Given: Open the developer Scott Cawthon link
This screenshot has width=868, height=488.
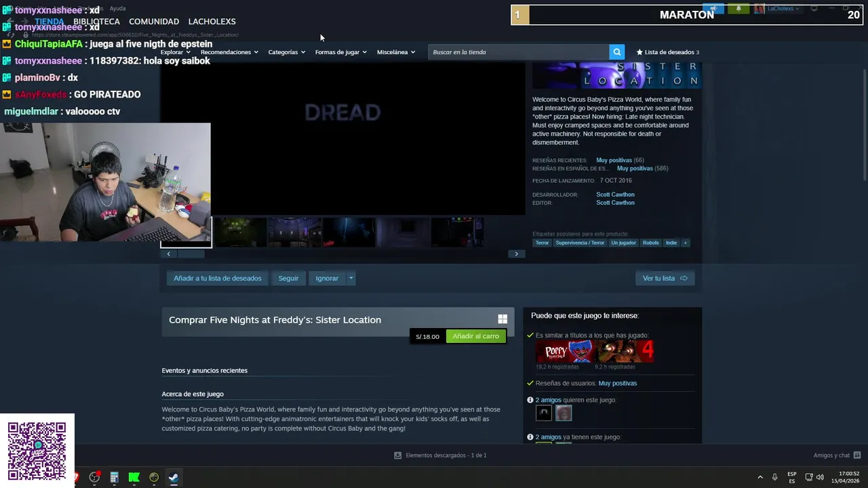Looking at the screenshot, I should point(615,195).
